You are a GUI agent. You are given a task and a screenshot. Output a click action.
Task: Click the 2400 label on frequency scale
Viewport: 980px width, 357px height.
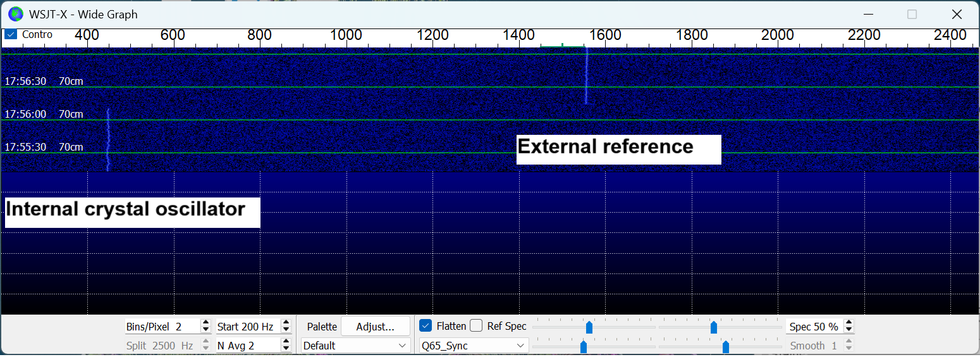point(950,35)
